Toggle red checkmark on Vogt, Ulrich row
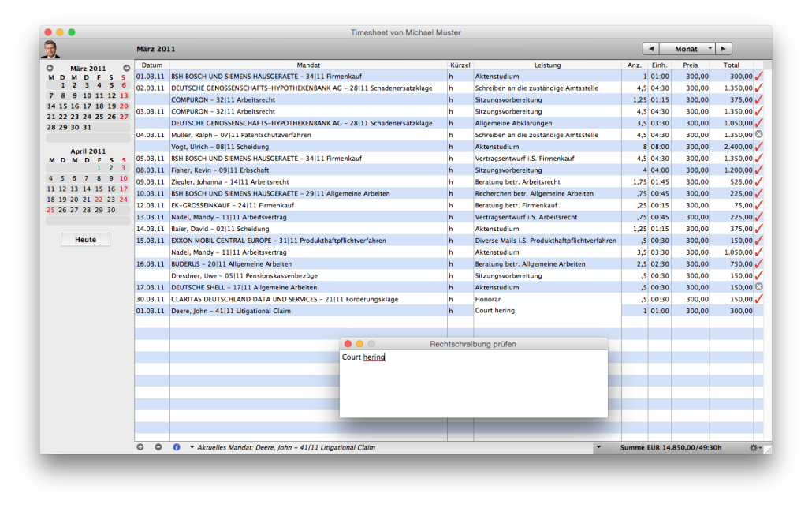 [758, 147]
